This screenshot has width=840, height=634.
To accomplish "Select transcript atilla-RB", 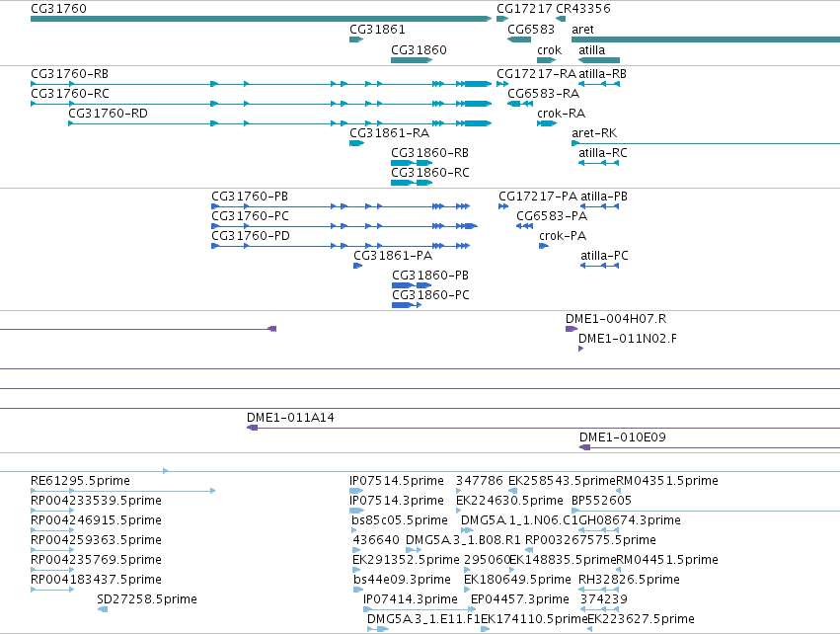I will 599,84.
